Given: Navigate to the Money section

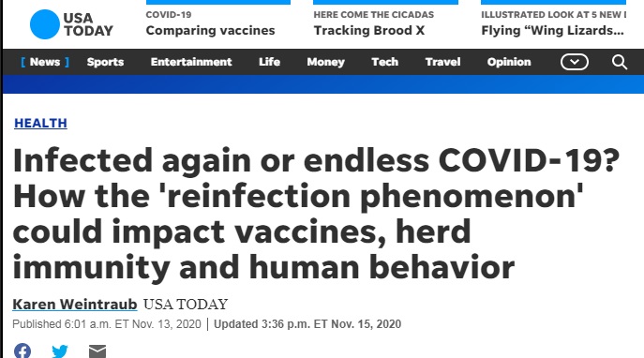Looking at the screenshot, I should [x=325, y=62].
